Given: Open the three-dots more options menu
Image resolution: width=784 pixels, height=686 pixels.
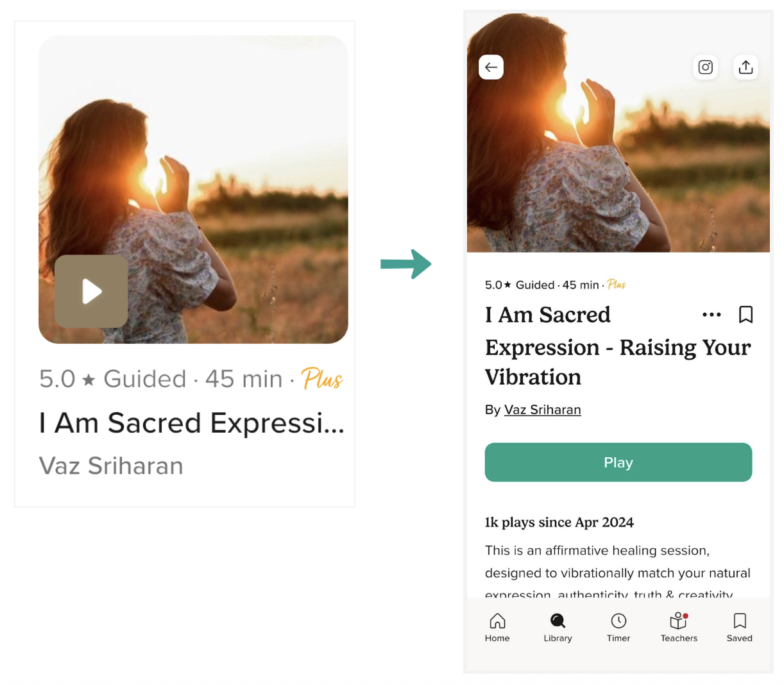Looking at the screenshot, I should click(712, 315).
